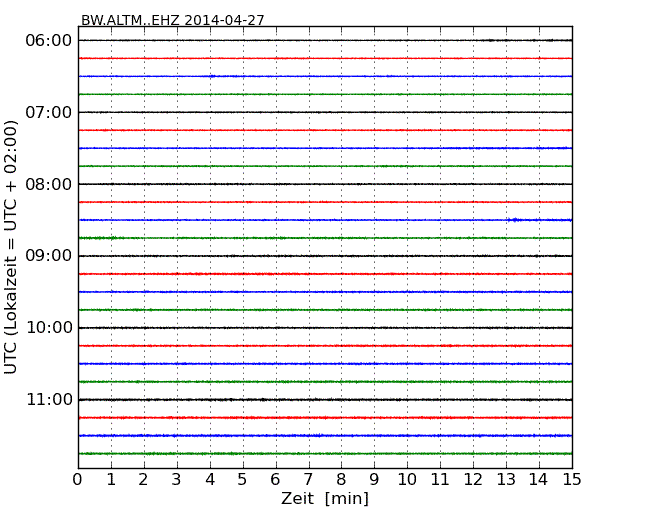Click x-axis tick label 2
Screen dimensions: 650x520
tap(143, 479)
